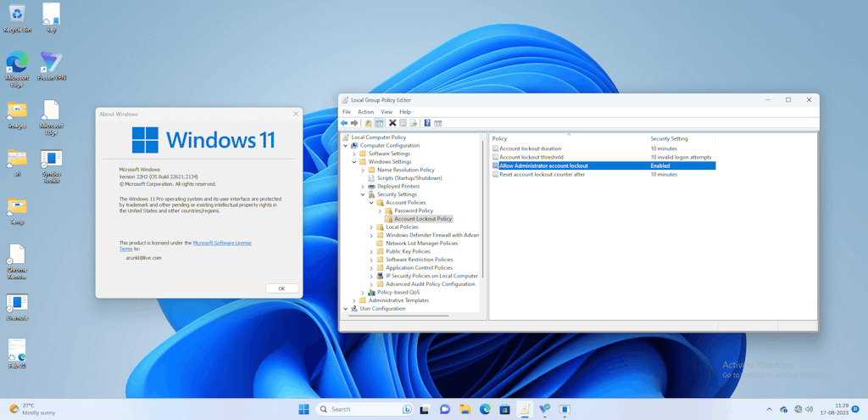The width and height of the screenshot is (868, 420).
Task: Show hidden tray icons chevron
Action: pos(769,410)
